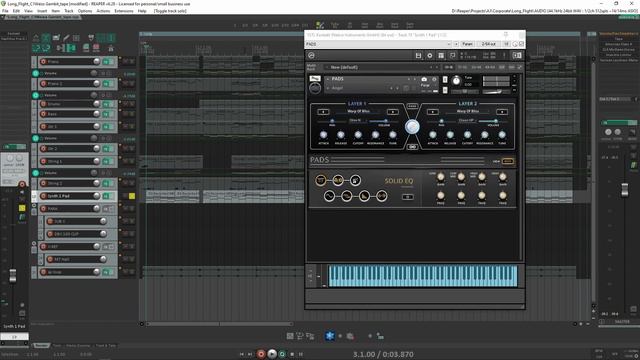640x360 pixels.
Task: Open the Angel snapshot dropdown
Action: click(358, 88)
